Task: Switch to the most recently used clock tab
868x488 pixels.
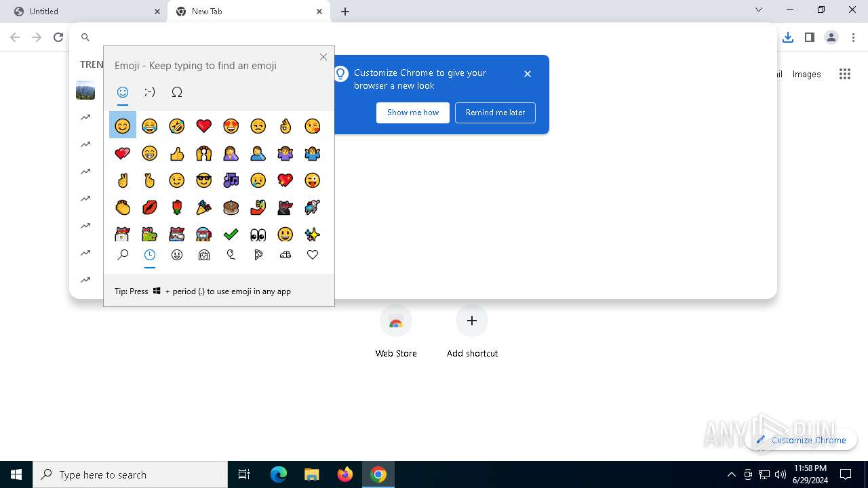Action: [150, 255]
